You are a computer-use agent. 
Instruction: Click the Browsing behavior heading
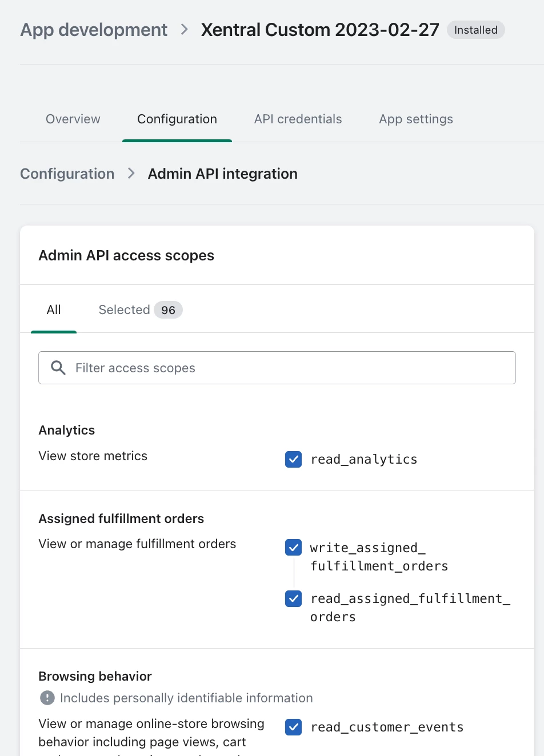[x=95, y=676]
